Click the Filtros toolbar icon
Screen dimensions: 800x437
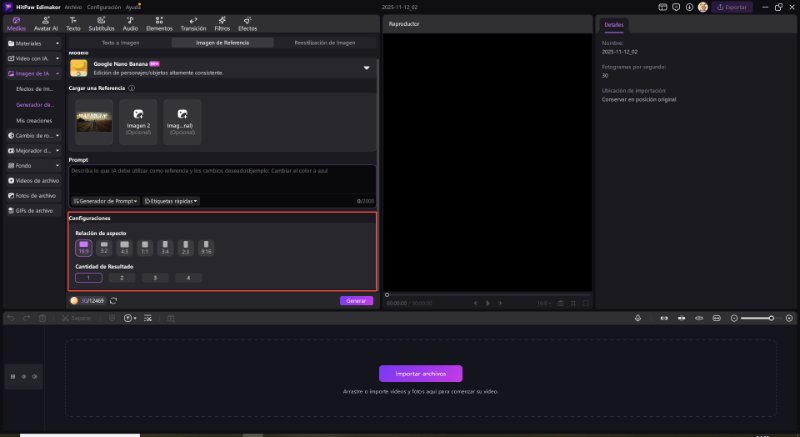tap(222, 24)
